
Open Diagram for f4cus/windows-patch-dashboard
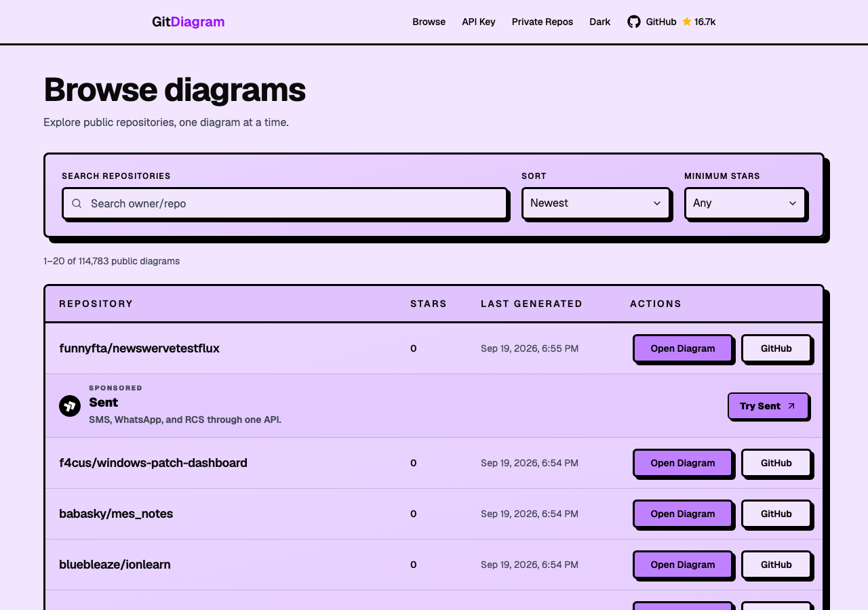(683, 463)
